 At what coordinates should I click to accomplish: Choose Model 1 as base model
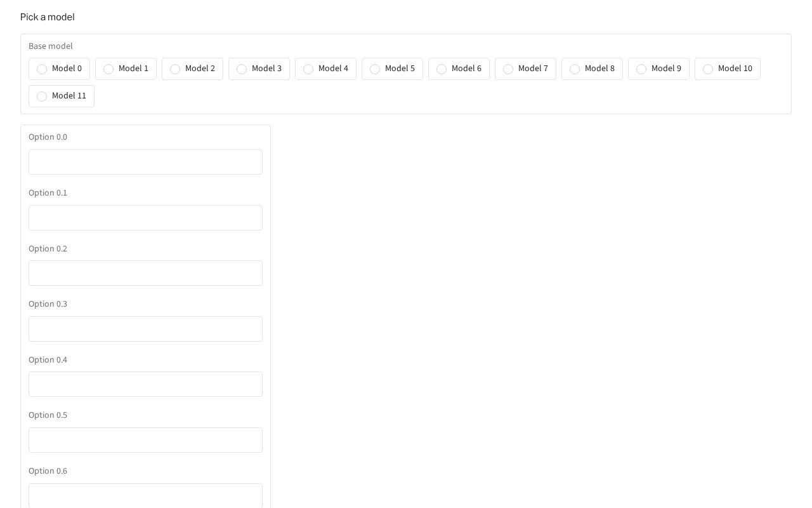click(x=108, y=69)
